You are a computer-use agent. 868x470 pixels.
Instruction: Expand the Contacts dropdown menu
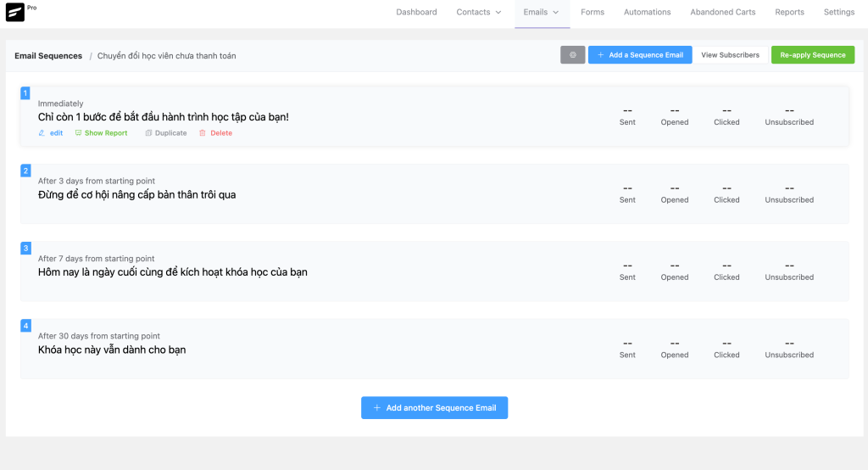tap(479, 12)
